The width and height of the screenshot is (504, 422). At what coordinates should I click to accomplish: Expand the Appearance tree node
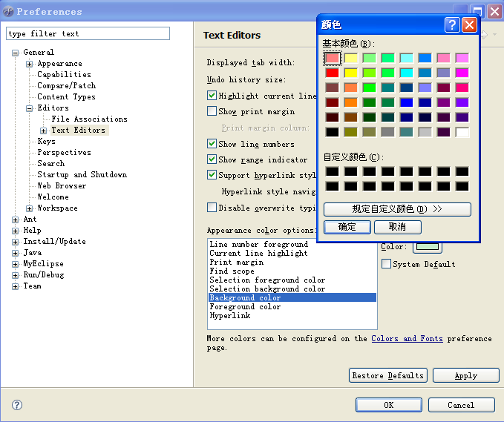coord(30,64)
